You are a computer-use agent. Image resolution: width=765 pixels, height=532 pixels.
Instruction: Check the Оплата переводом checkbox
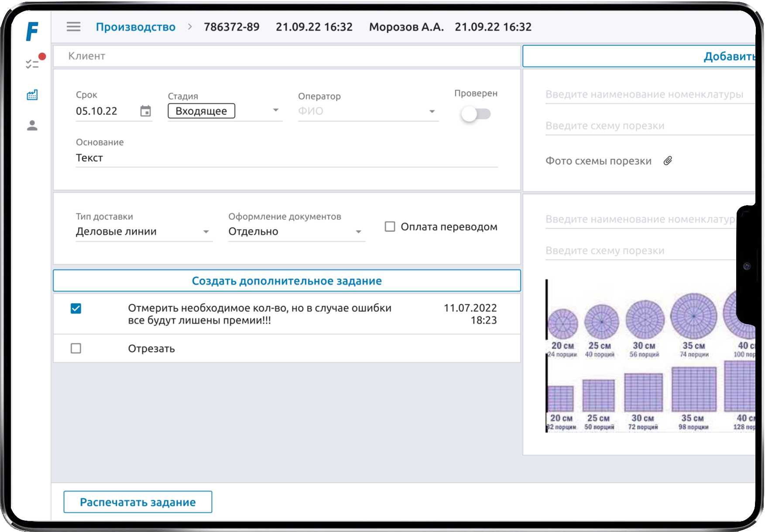coord(390,227)
